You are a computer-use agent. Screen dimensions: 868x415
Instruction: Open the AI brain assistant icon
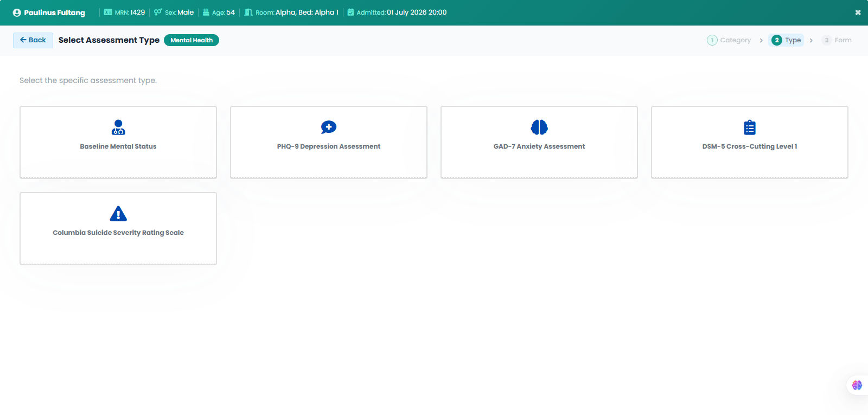pos(857,385)
